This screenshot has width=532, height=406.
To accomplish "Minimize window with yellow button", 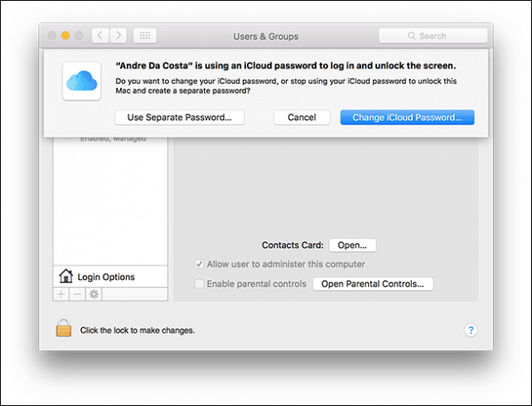I will pos(65,36).
